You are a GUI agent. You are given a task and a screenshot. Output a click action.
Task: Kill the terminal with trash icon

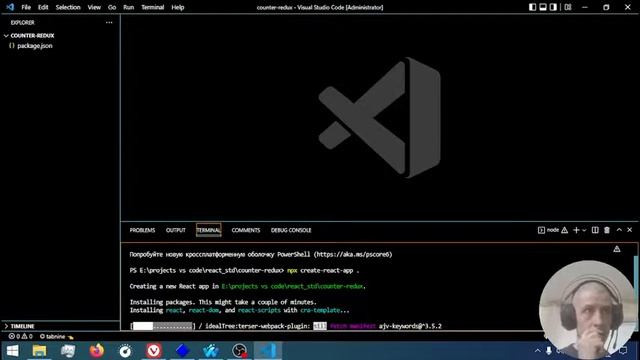[x=607, y=230]
